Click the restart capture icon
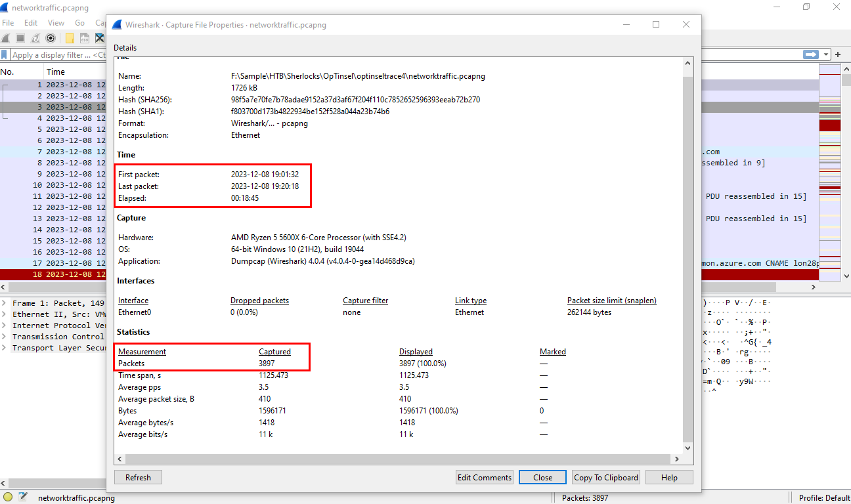The width and height of the screenshot is (851, 504). coord(35,38)
